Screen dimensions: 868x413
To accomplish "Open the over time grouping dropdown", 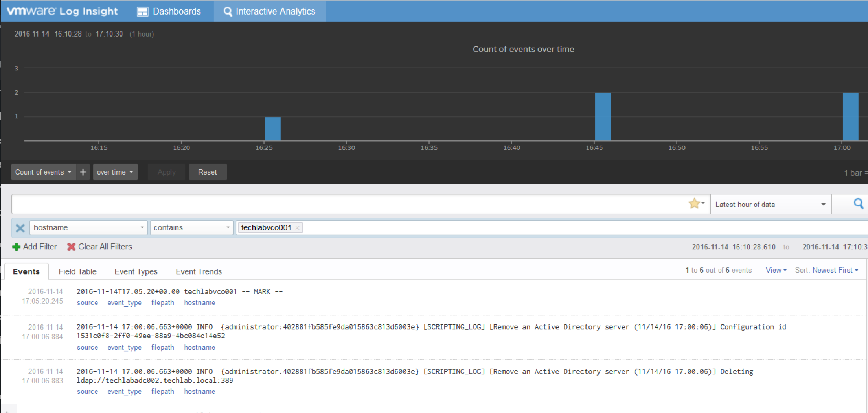I will (x=115, y=172).
